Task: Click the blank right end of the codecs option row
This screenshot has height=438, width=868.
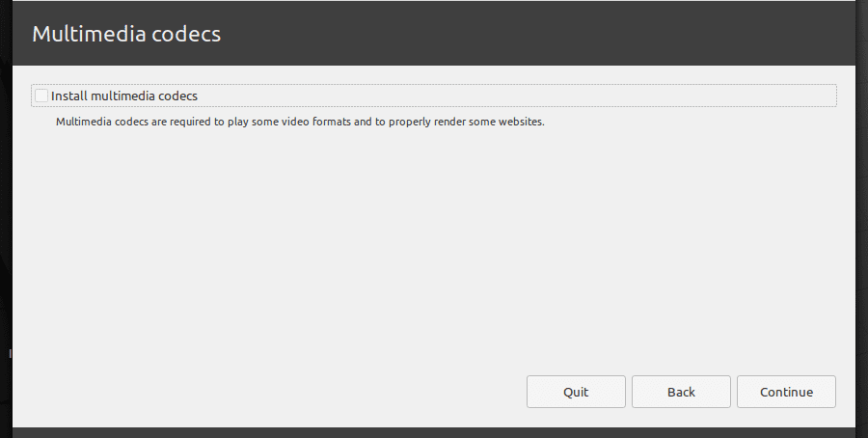Action: coord(675,96)
